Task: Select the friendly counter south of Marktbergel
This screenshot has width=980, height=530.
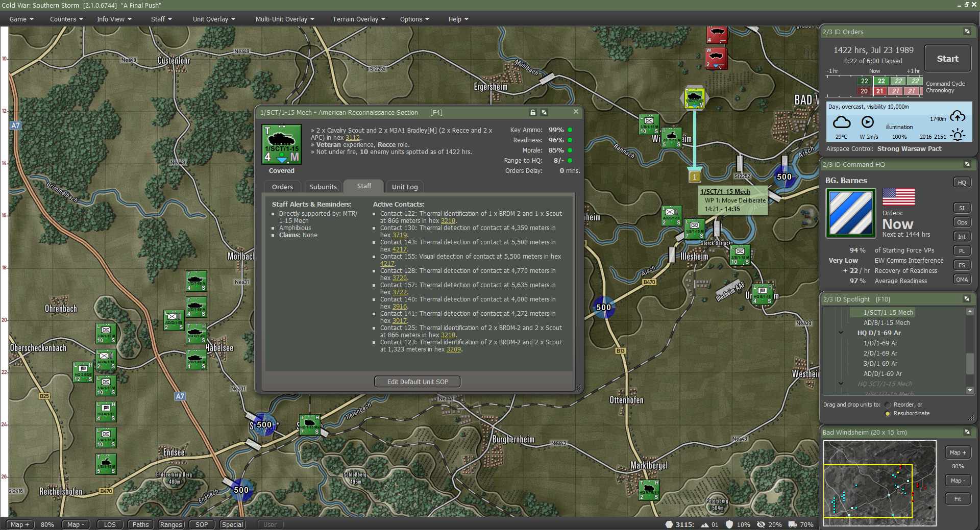Action: [649, 490]
